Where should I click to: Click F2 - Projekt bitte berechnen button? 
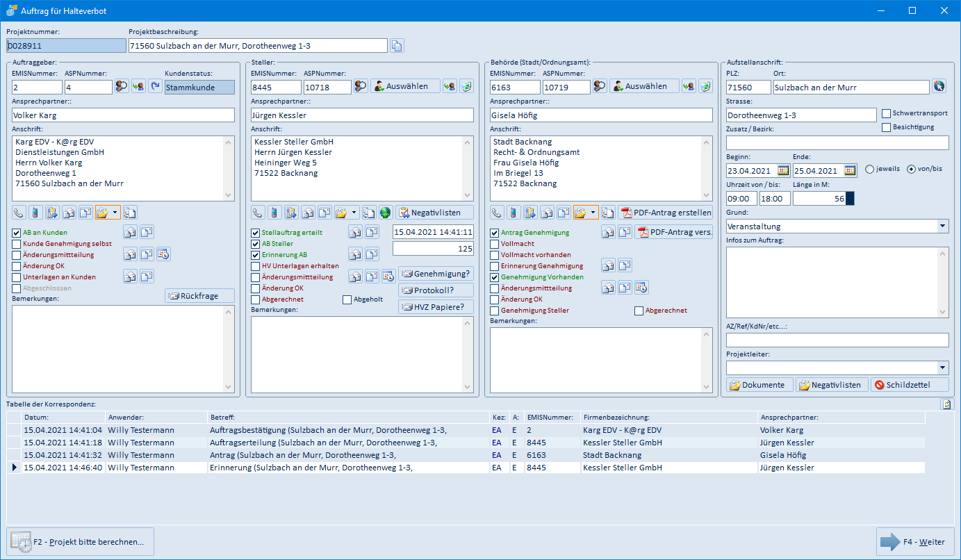pos(81,542)
